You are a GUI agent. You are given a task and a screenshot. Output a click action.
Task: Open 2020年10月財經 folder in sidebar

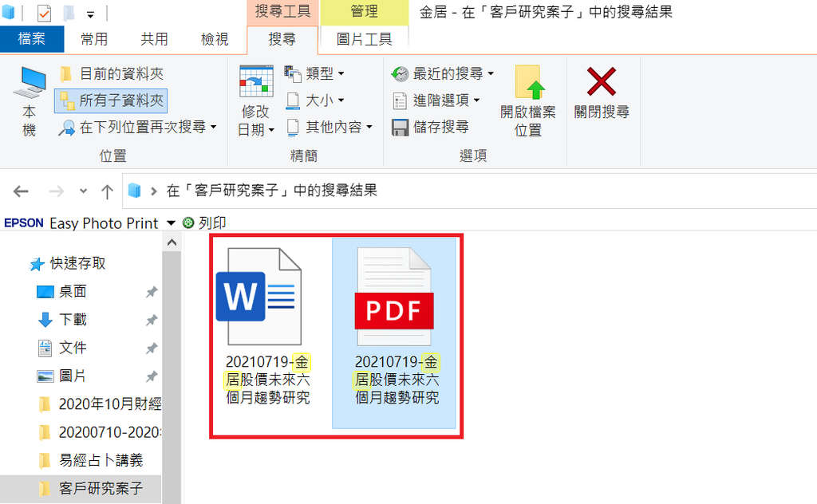coord(99,404)
